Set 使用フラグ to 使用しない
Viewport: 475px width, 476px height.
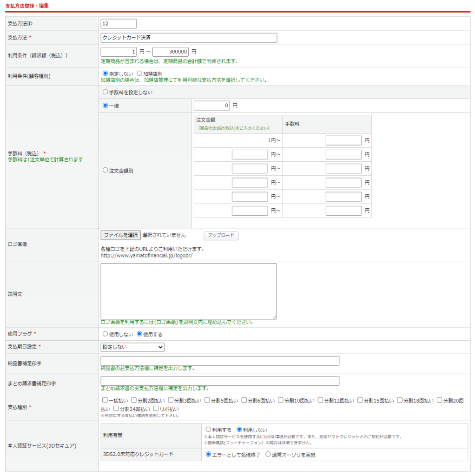click(x=105, y=334)
